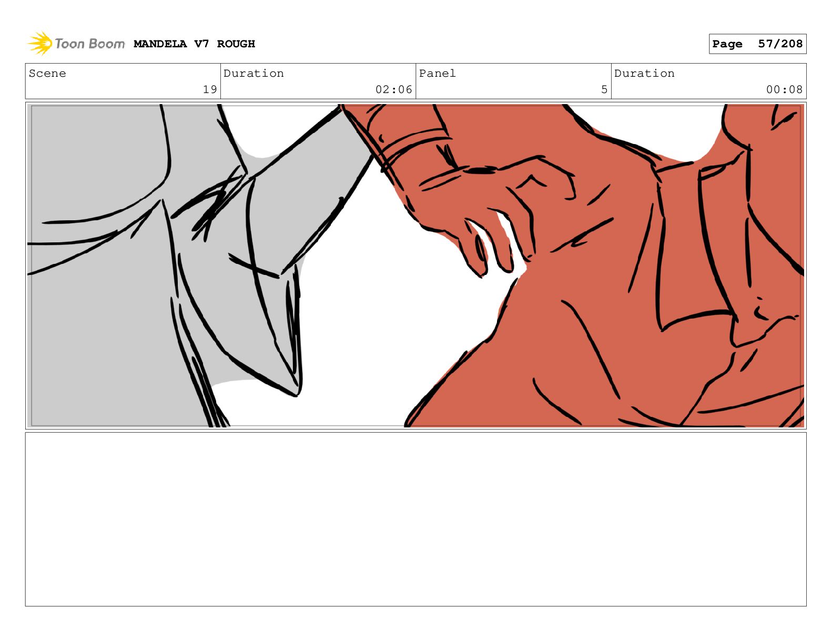Click the Toon Boom logo
Screen dimensions: 832x644
(x=76, y=44)
